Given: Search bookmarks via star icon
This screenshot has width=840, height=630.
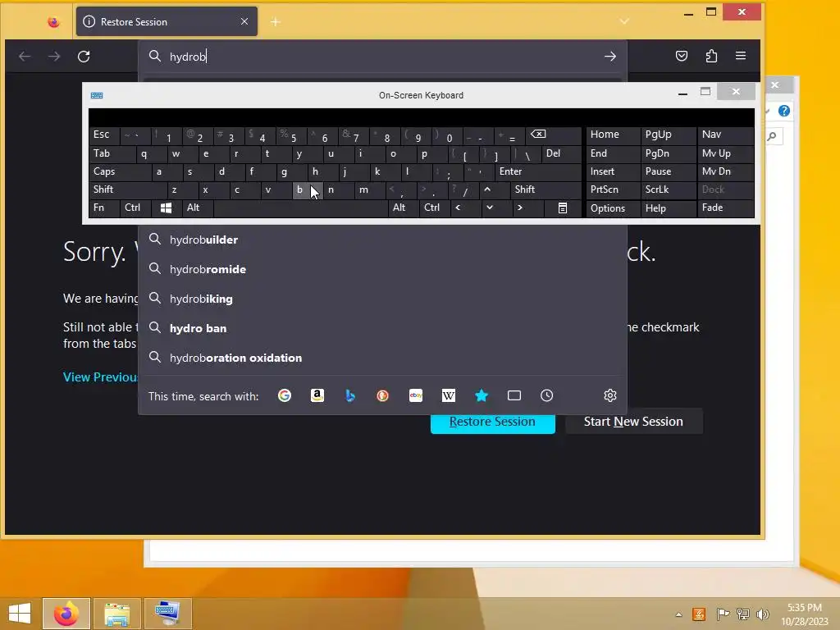Looking at the screenshot, I should tap(481, 395).
